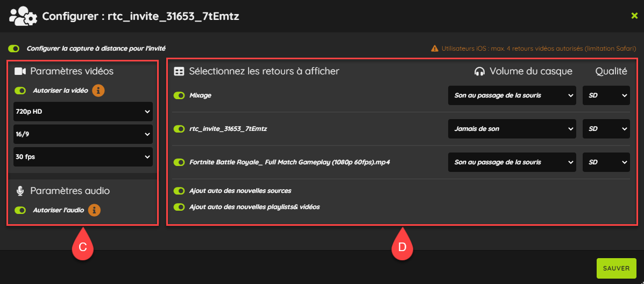Click the grid icon beside Sélectionnez les retours
This screenshot has width=644, height=284.
click(x=179, y=71)
